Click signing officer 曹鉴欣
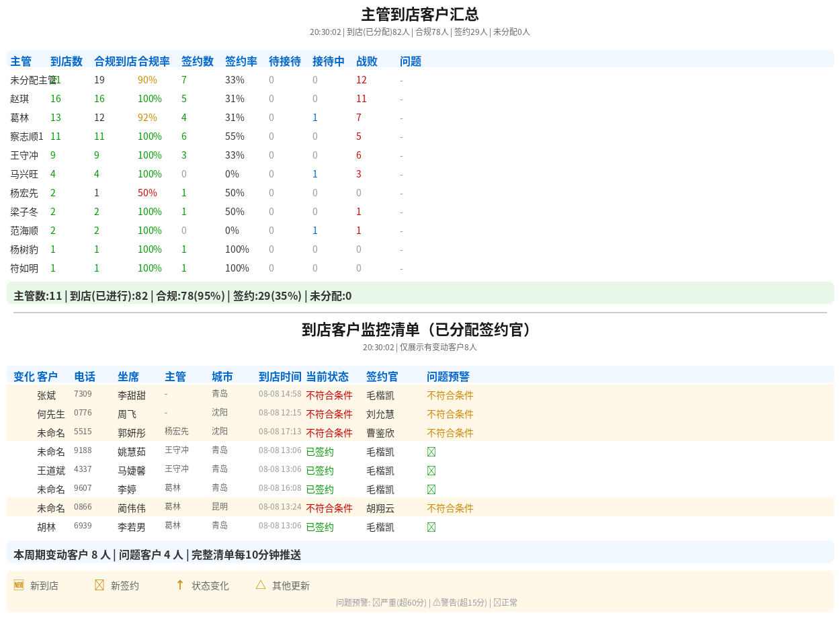The width and height of the screenshot is (840, 640). coord(380,433)
